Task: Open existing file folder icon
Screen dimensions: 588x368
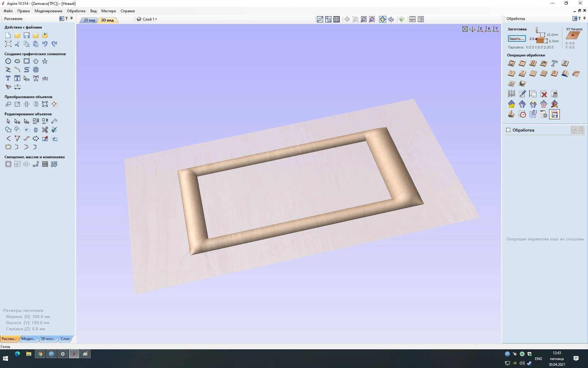Action: (17, 35)
